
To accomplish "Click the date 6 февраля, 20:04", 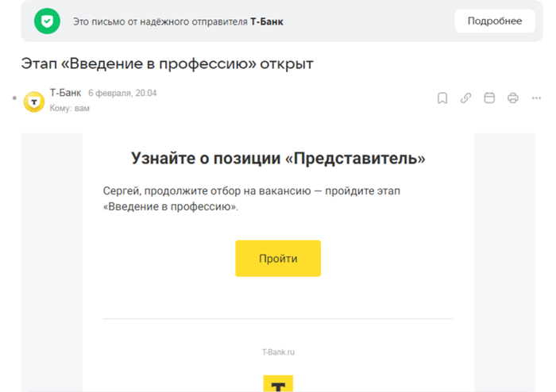I will point(122,93).
